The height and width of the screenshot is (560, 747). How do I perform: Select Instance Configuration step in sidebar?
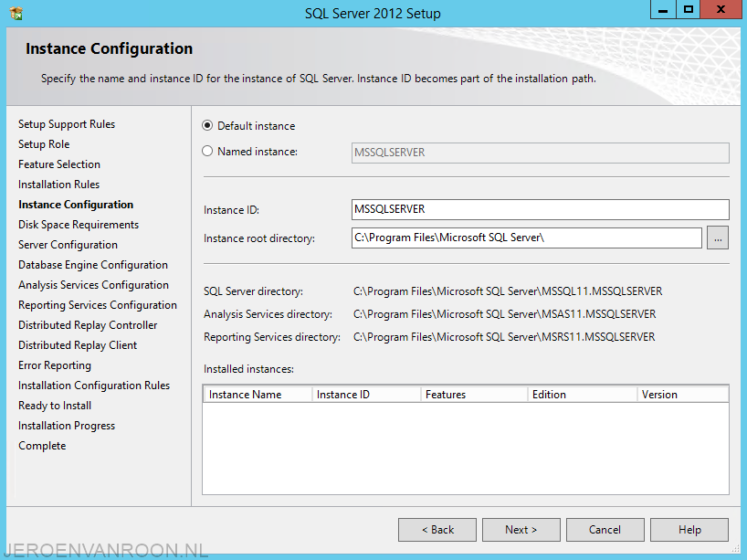(x=76, y=205)
